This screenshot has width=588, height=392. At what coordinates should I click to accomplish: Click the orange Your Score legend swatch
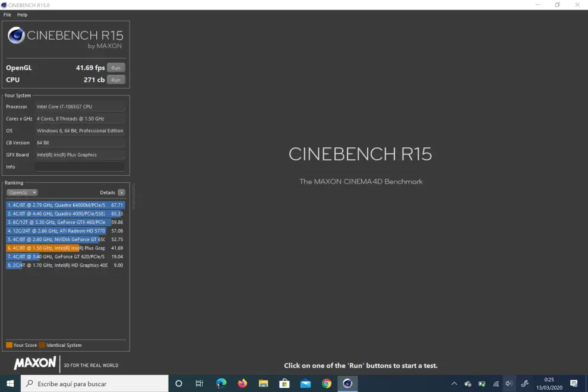[9, 345]
